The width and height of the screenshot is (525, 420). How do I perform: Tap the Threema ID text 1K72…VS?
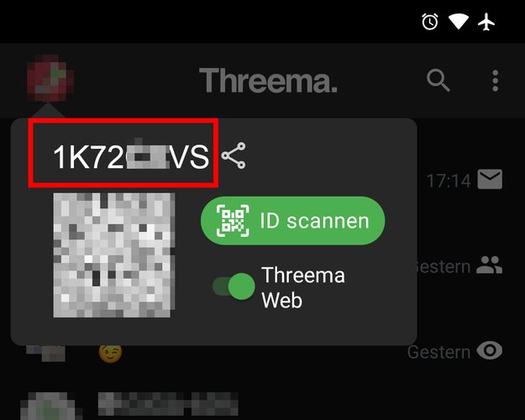pyautogui.click(x=131, y=156)
